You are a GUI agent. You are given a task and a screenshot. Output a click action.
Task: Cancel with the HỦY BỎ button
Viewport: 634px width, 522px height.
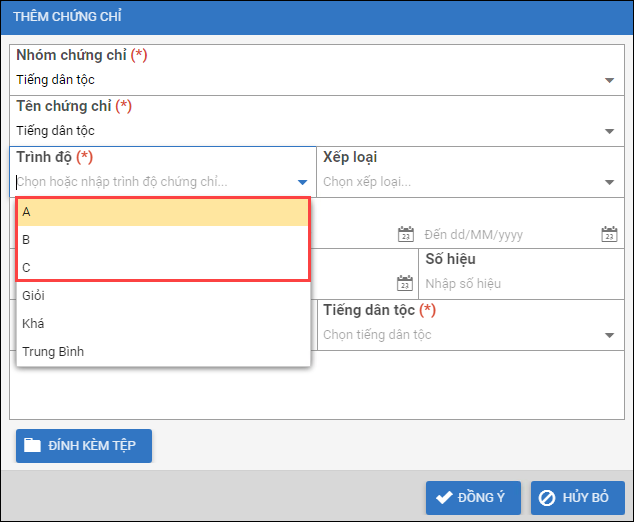coord(578,497)
